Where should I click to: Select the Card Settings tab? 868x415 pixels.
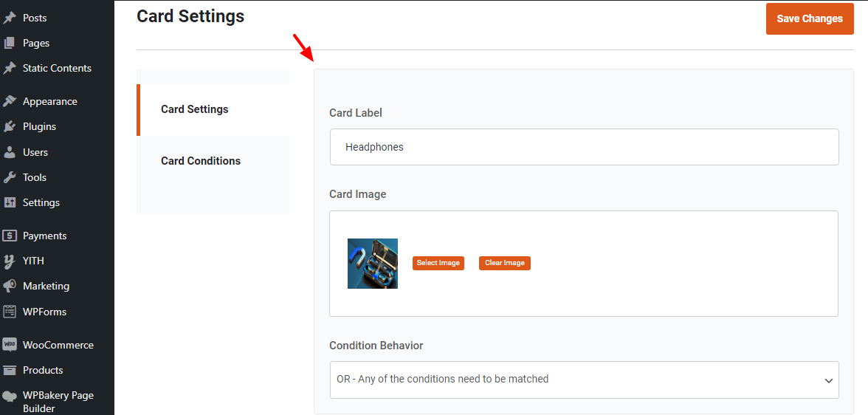coord(195,109)
